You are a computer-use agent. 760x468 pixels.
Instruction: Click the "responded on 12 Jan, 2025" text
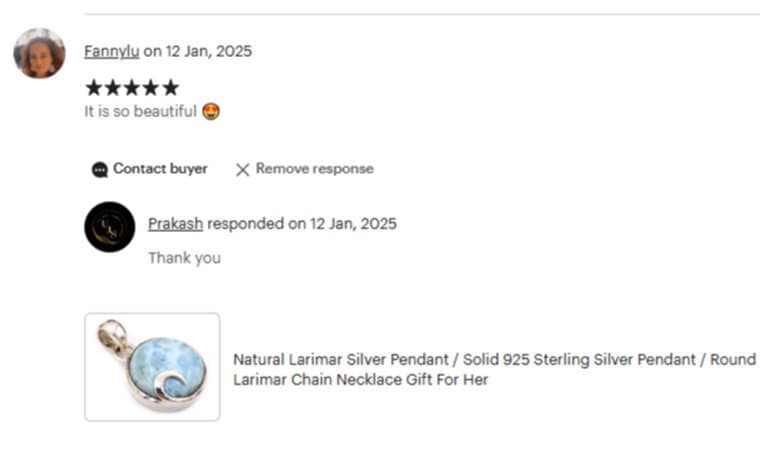click(302, 224)
